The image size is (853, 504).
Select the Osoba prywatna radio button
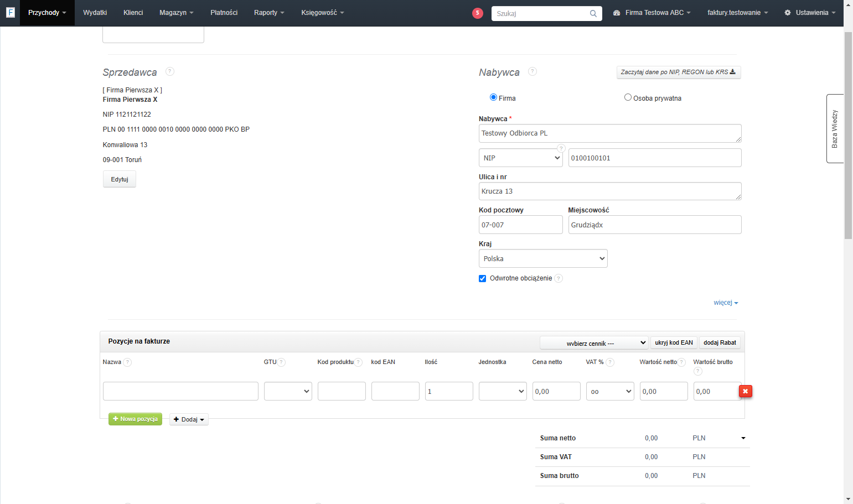[628, 97]
